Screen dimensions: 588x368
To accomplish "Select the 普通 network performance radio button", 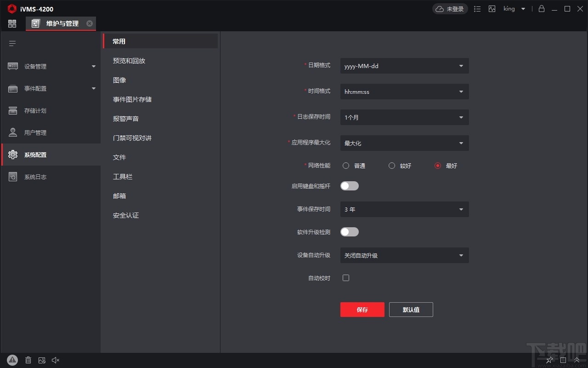I will click(x=345, y=166).
